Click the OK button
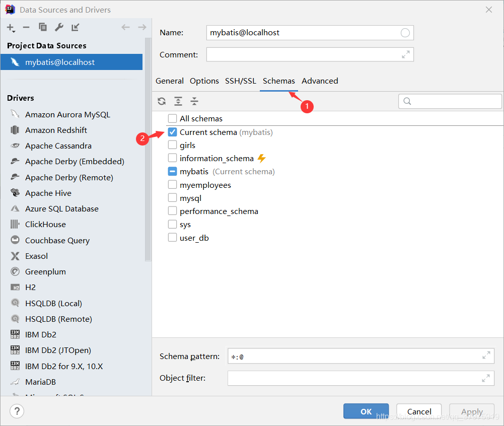The image size is (504, 426). click(x=366, y=411)
